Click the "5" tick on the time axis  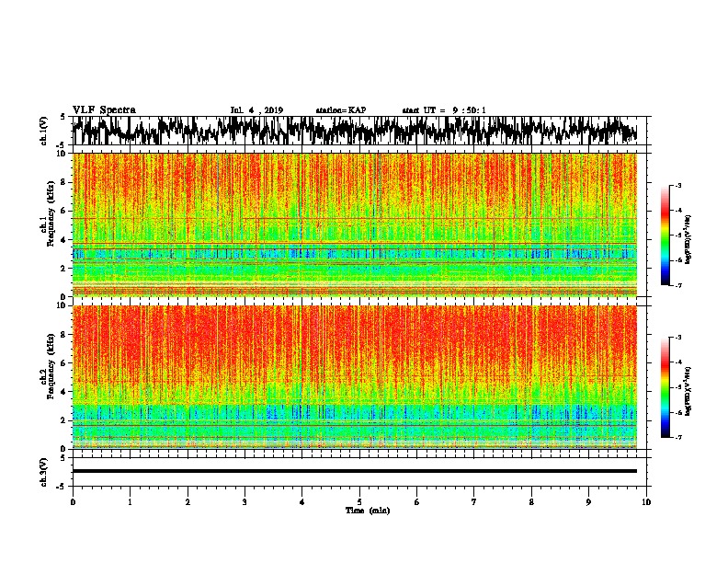359,502
